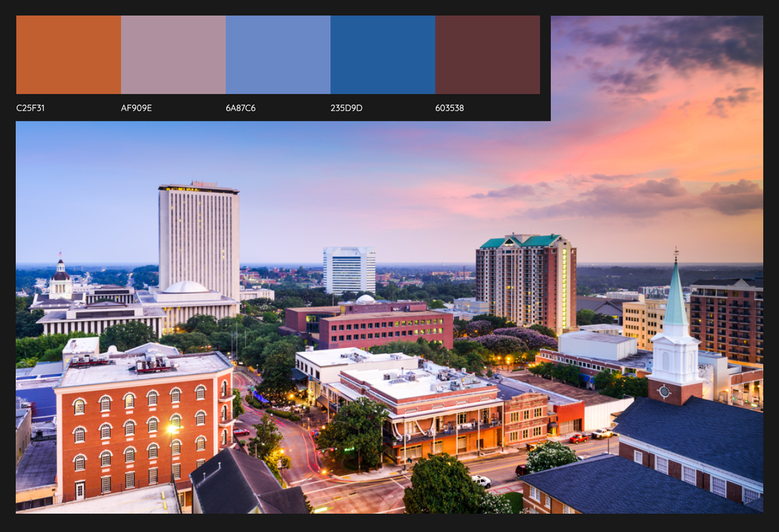Pick the light blue 6A87C6 swatch
Image resolution: width=779 pixels, height=532 pixels.
[278, 54]
